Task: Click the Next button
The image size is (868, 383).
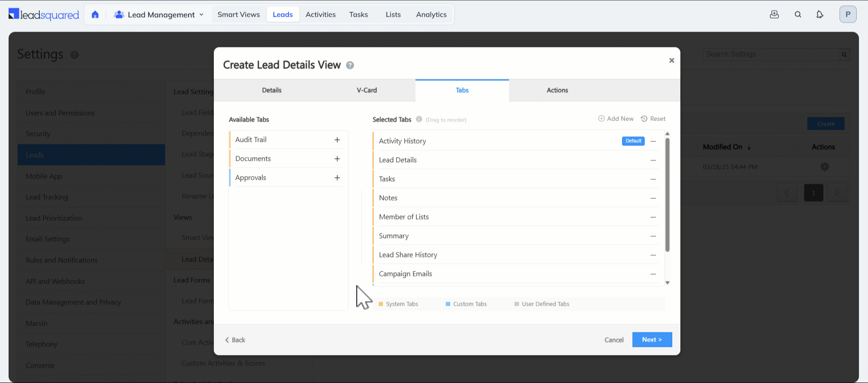Action: click(x=652, y=340)
